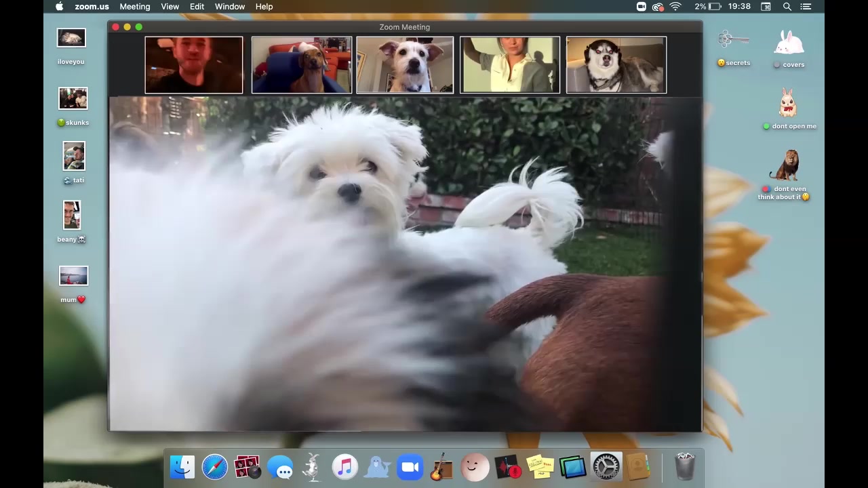Maximize the Zoom Meeting window
868x488 pixels.
coord(138,26)
